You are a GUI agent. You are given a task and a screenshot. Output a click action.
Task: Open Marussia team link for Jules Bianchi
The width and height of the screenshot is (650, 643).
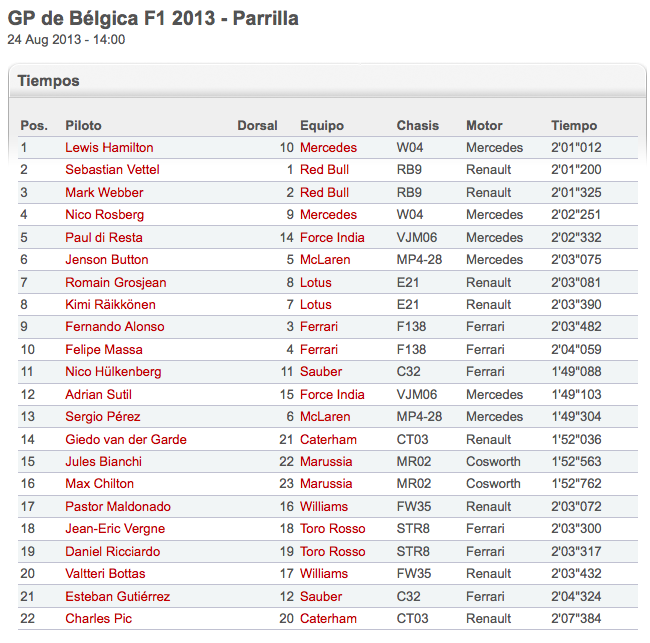tap(326, 461)
